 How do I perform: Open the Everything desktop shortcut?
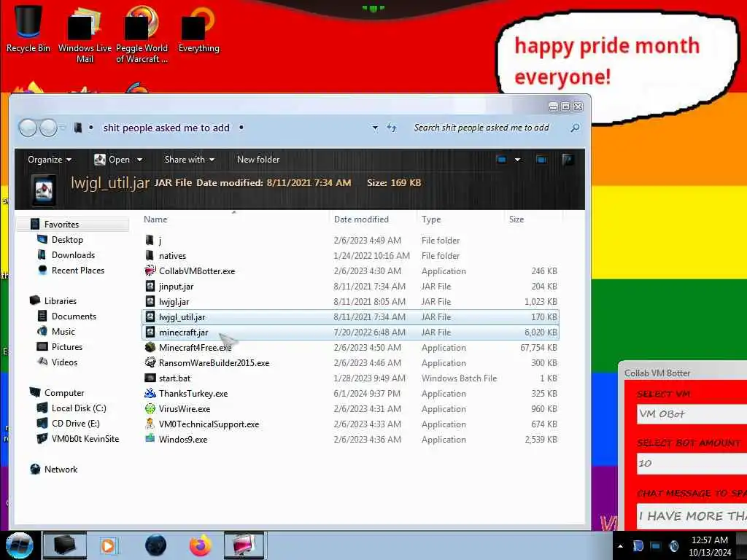(198, 28)
